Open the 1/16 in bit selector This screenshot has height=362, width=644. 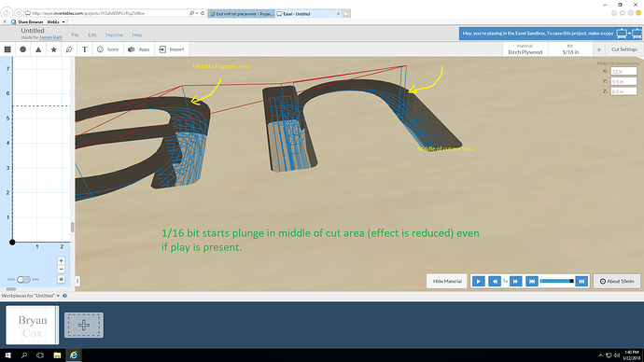pos(570,49)
